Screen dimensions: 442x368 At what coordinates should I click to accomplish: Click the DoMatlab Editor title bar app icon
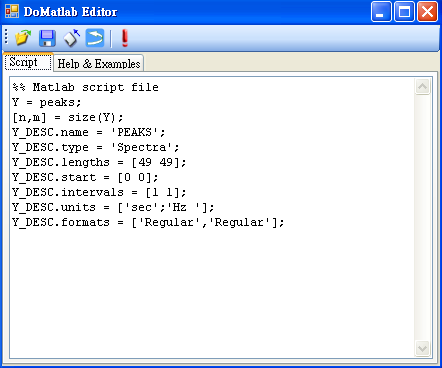(x=12, y=11)
